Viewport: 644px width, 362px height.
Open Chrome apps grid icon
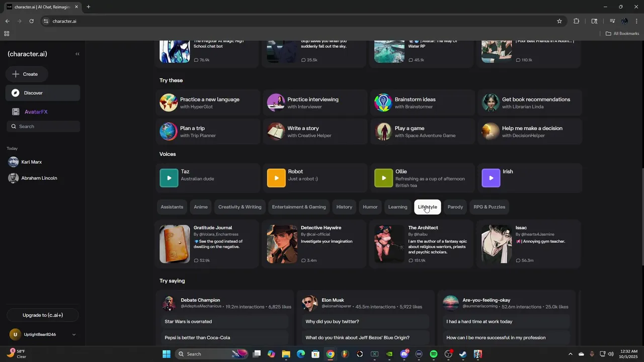[x=7, y=34]
